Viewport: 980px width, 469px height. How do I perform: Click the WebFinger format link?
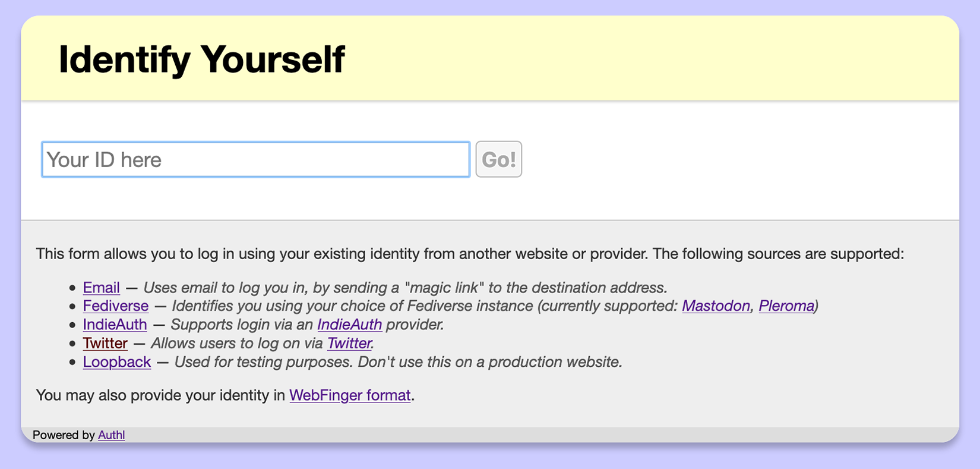click(x=350, y=395)
